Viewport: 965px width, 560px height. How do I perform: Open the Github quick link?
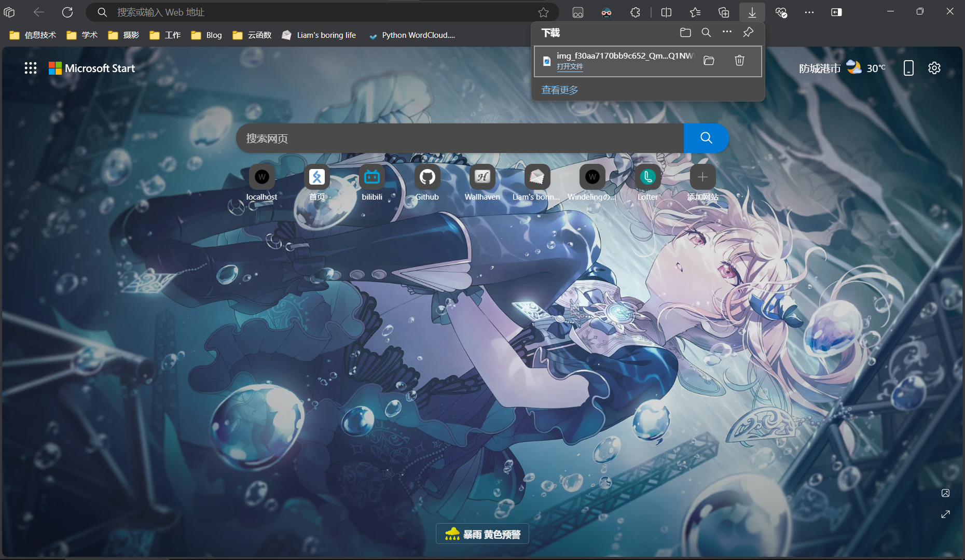pos(427,183)
